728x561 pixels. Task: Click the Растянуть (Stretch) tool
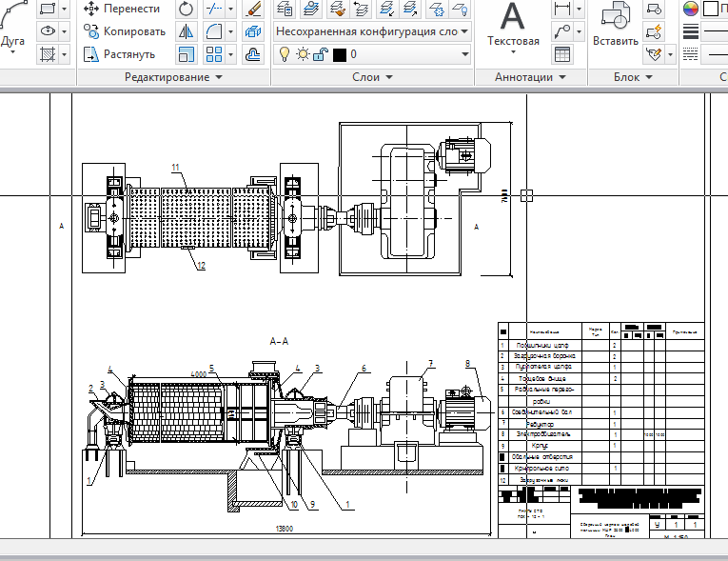119,54
